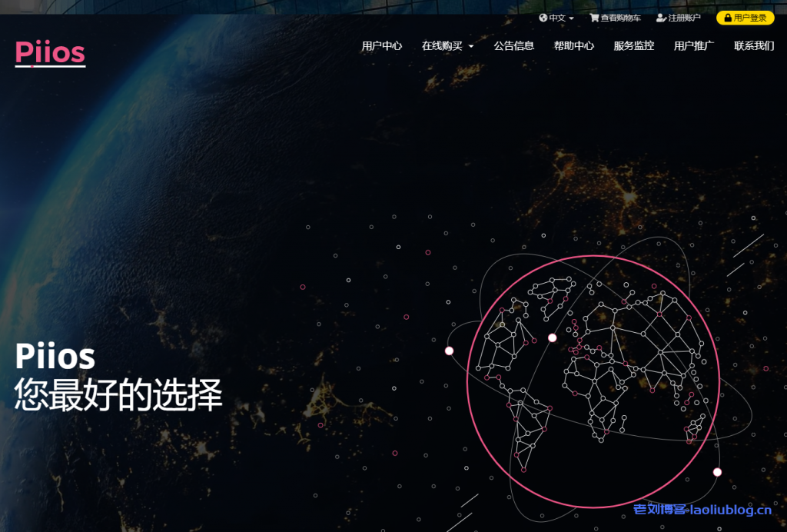Expand the 在线购买 dropdown menu
This screenshot has height=532, width=787.
pos(446,45)
